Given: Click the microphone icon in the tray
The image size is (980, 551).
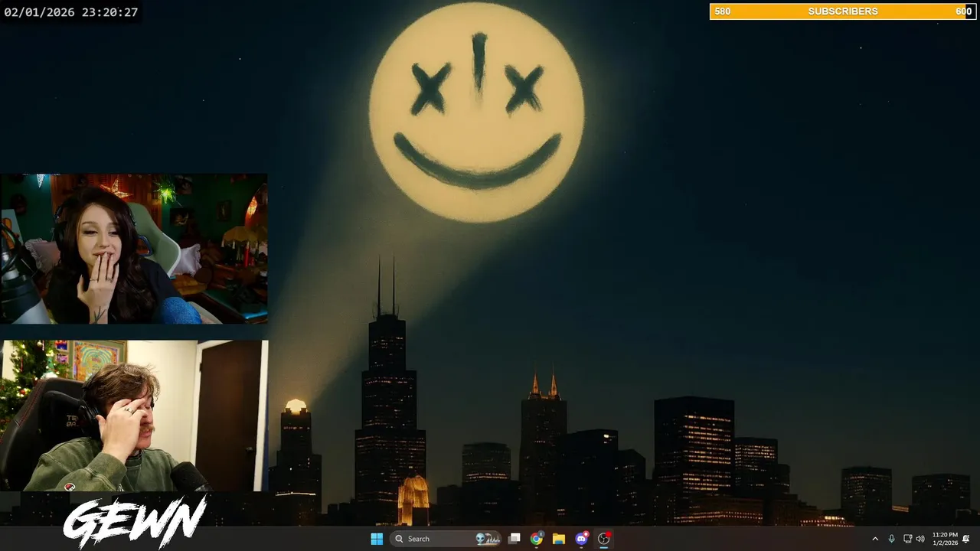Looking at the screenshot, I should point(891,539).
